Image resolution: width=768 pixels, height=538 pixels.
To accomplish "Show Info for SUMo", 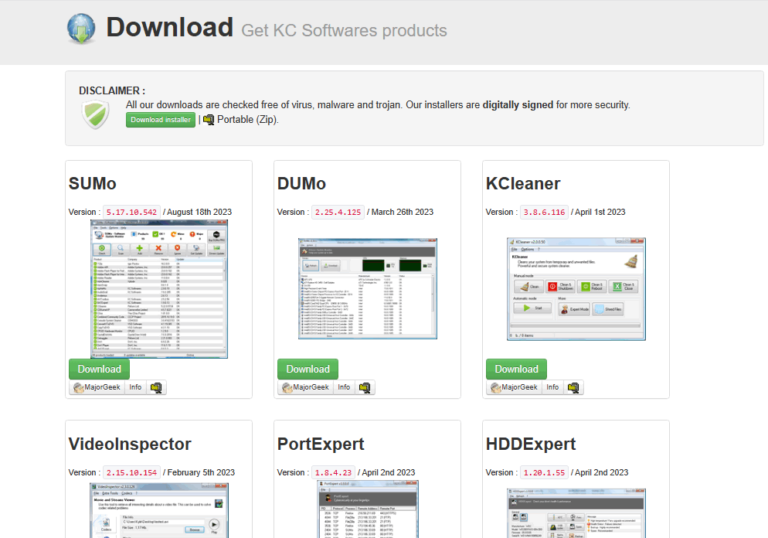I will 135,387.
